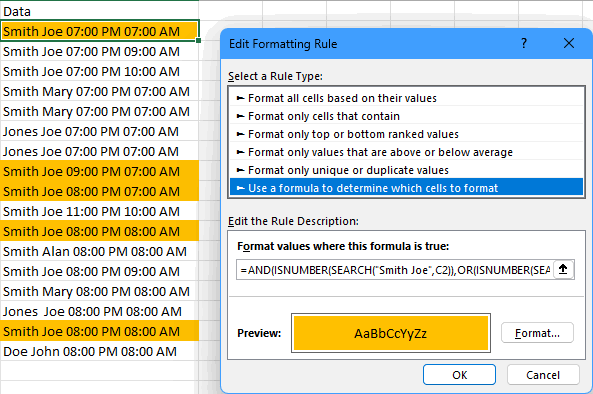Select cell 'Smith Mary 08:00 PM 08:00 AM'
The height and width of the screenshot is (394, 593).
click(x=99, y=292)
